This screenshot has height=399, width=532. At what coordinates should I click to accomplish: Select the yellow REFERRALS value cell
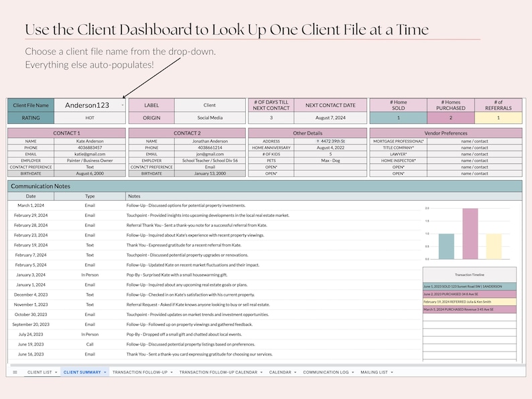click(498, 118)
